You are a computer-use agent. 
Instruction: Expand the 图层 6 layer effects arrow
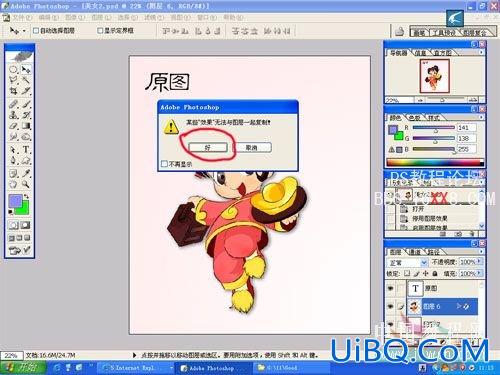[459, 306]
